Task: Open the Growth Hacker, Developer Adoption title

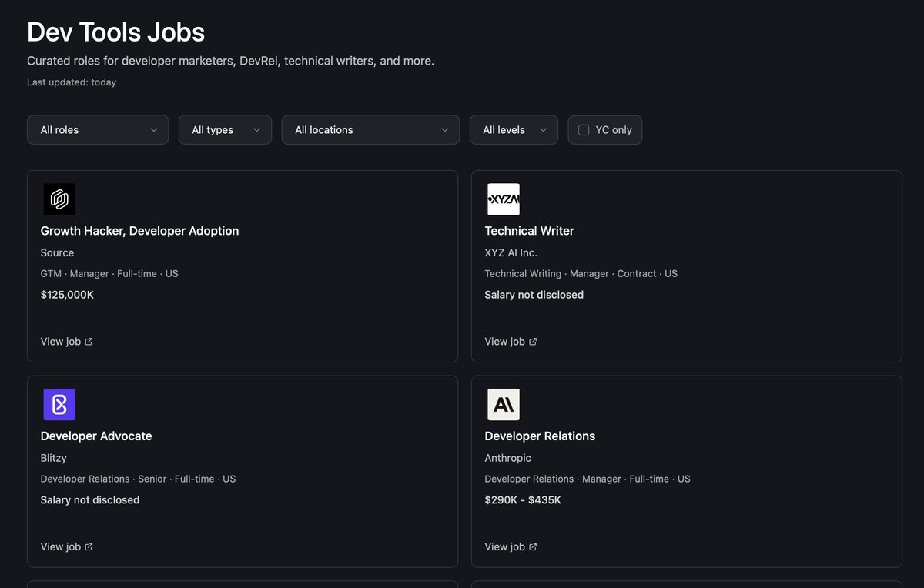Action: pos(139,231)
